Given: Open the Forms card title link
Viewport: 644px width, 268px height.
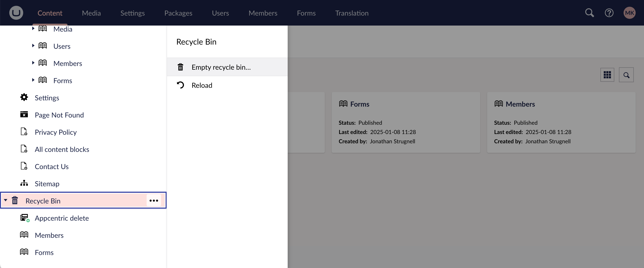Looking at the screenshot, I should click(360, 104).
